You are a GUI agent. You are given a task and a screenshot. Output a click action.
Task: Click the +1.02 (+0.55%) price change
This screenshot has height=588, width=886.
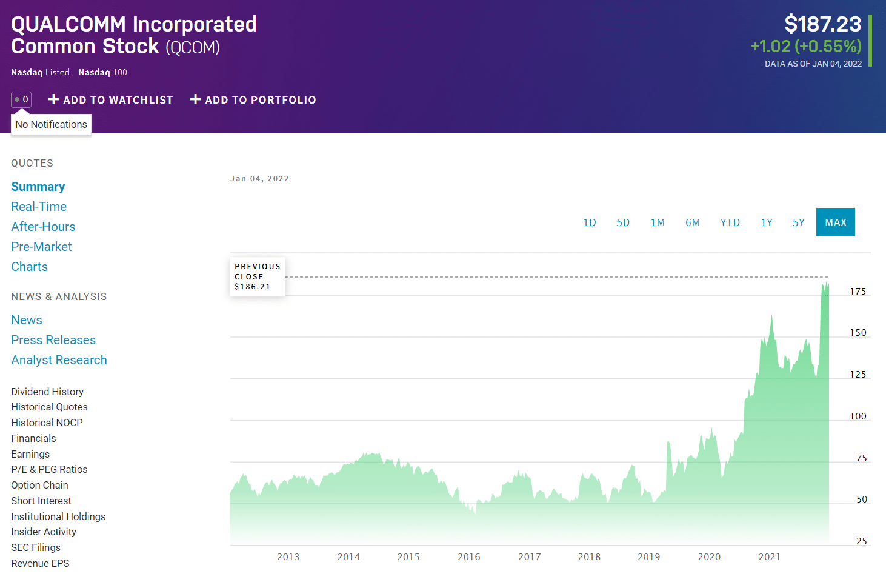click(806, 46)
